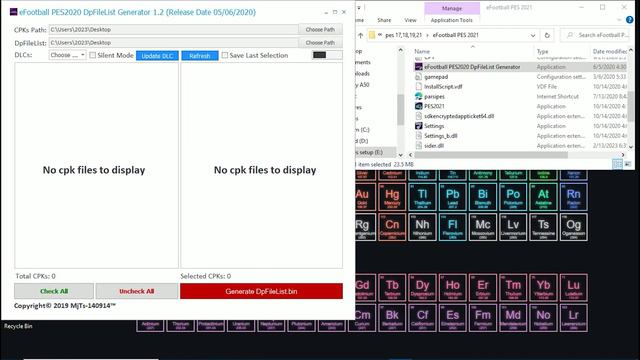Expand the Explorer ribbon chevron
640x360 pixels.
[619, 20]
